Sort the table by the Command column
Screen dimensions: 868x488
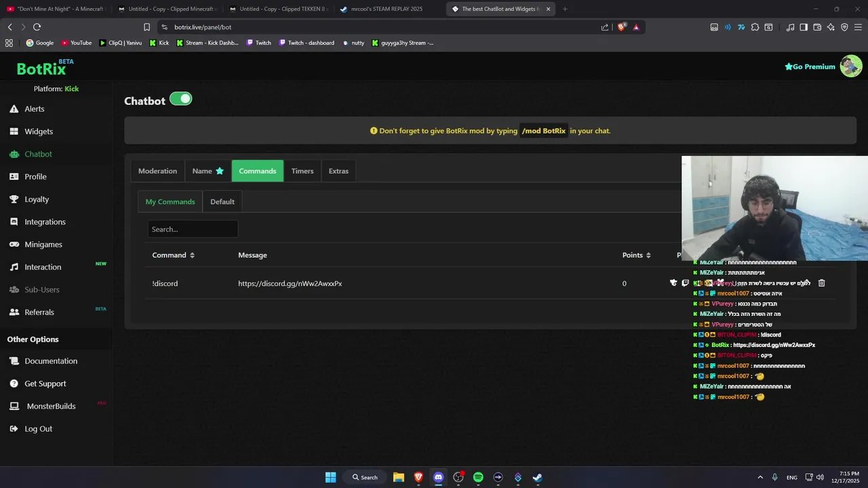click(174, 255)
